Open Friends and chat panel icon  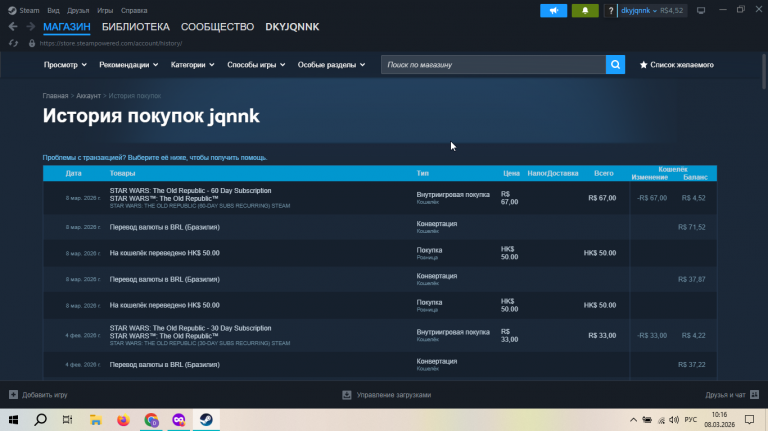click(x=754, y=395)
